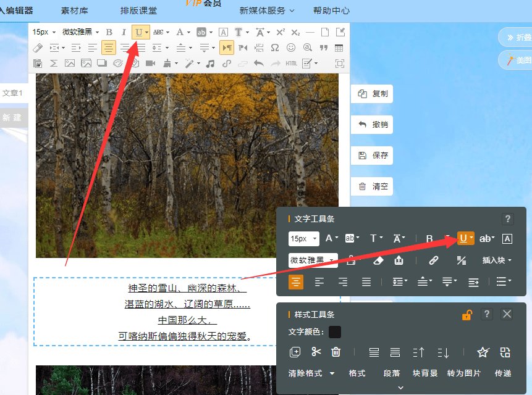Click the chain link icon in 文字工具条
This screenshot has width=532, height=395.
(x=433, y=260)
